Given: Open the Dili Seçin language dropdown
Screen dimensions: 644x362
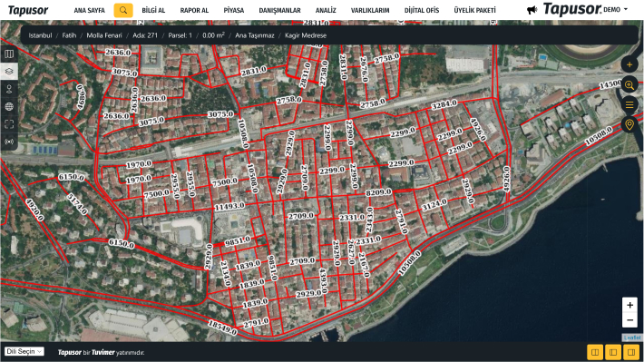Looking at the screenshot, I should (24, 352).
